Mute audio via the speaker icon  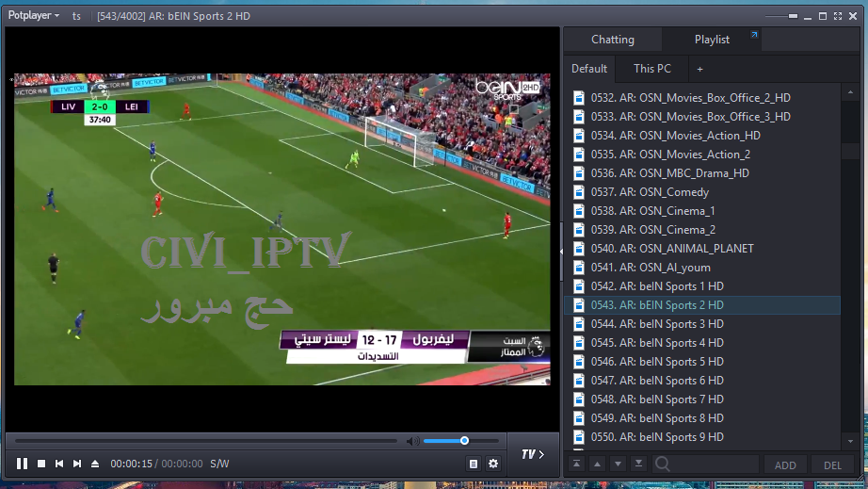click(x=411, y=441)
